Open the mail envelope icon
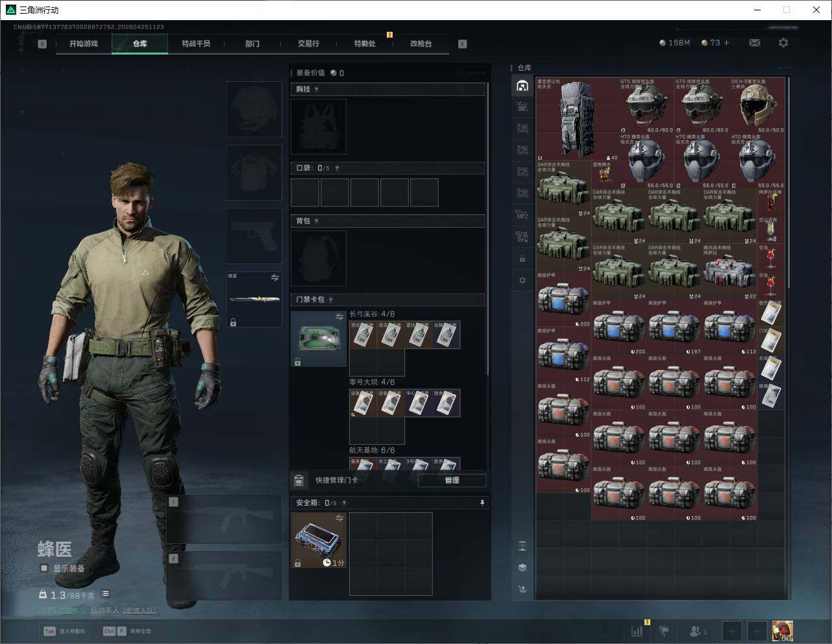This screenshot has width=832, height=644. [x=755, y=43]
